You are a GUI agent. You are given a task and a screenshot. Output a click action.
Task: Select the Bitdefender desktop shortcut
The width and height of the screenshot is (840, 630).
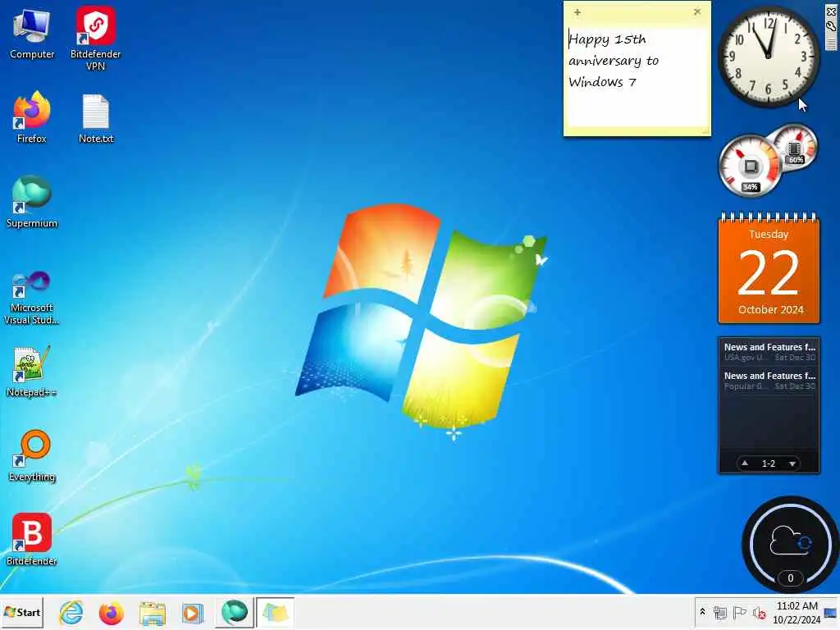[32, 540]
